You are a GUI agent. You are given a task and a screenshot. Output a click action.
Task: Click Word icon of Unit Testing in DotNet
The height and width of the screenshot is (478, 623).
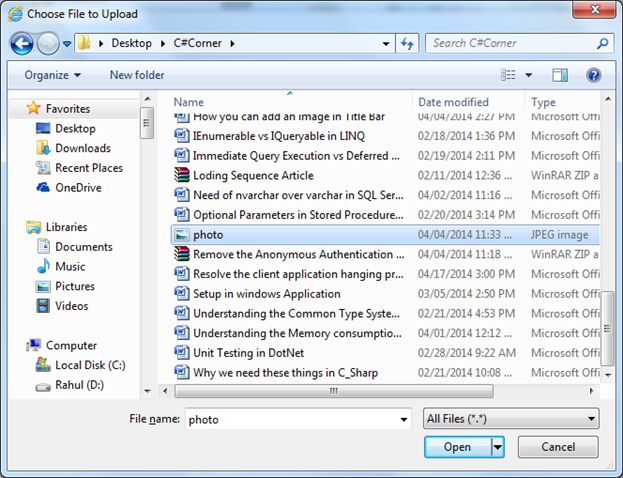[182, 352]
